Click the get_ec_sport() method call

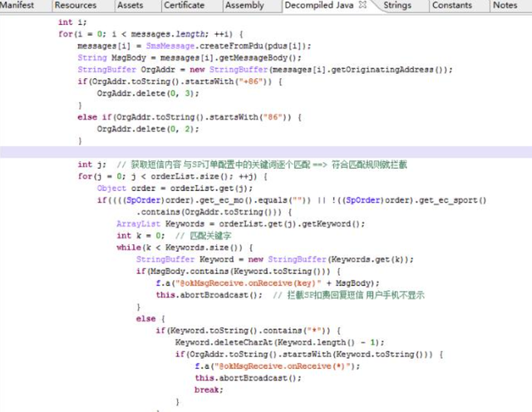point(452,200)
